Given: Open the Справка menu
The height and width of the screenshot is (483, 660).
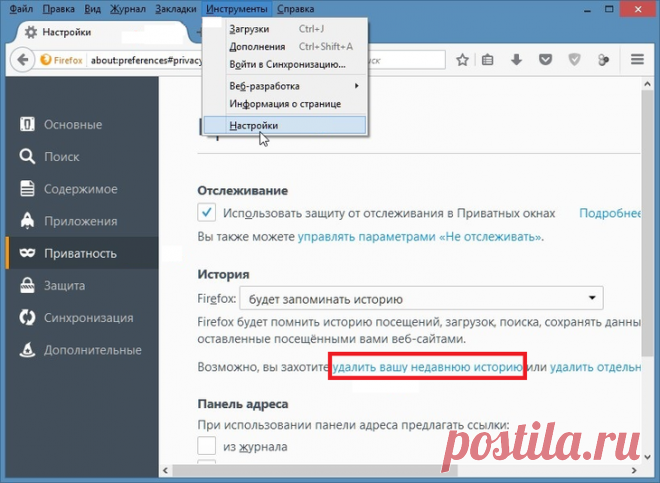Looking at the screenshot, I should click(x=295, y=9).
